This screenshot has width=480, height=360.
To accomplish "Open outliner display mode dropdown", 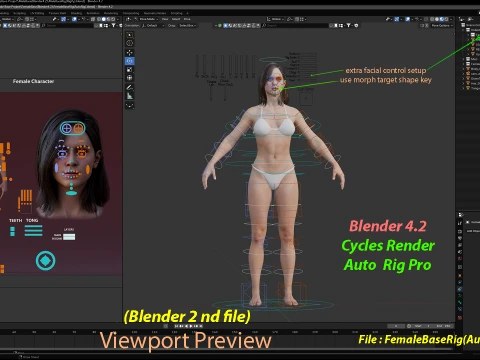I will point(471,19).
